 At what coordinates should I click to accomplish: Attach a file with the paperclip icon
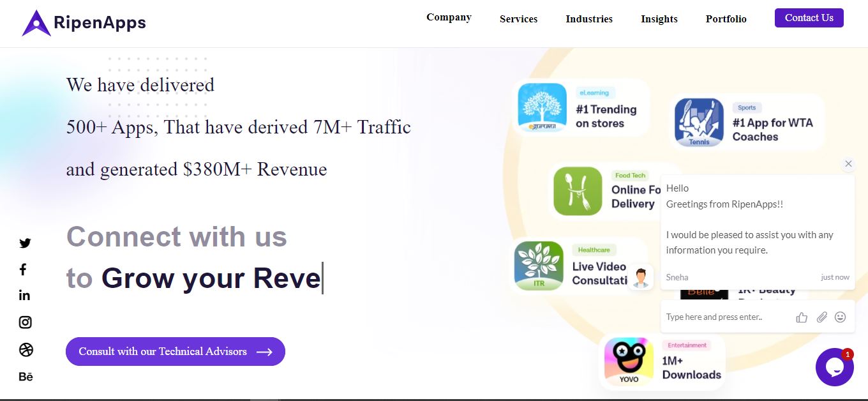(x=821, y=317)
